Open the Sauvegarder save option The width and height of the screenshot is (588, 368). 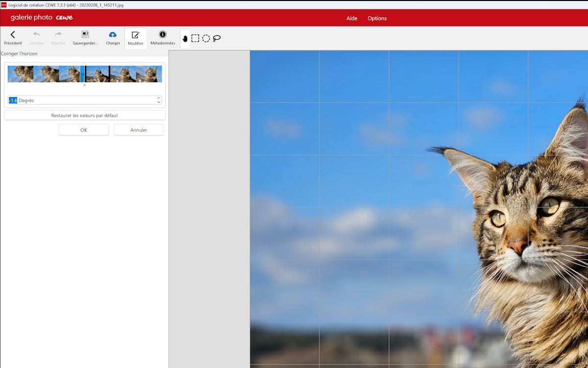(85, 37)
